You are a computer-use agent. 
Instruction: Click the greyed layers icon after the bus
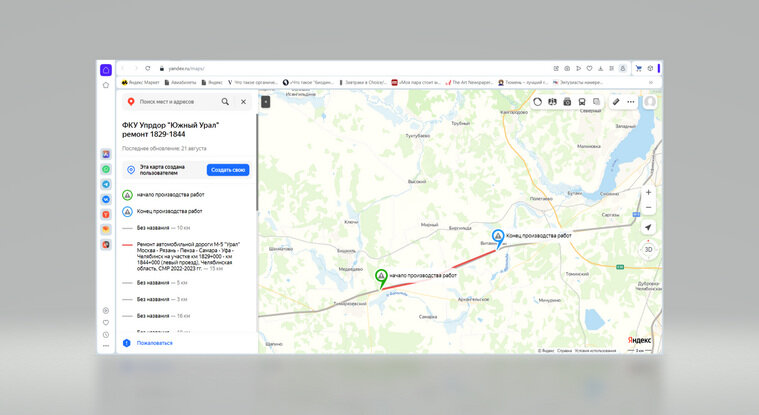coord(596,102)
